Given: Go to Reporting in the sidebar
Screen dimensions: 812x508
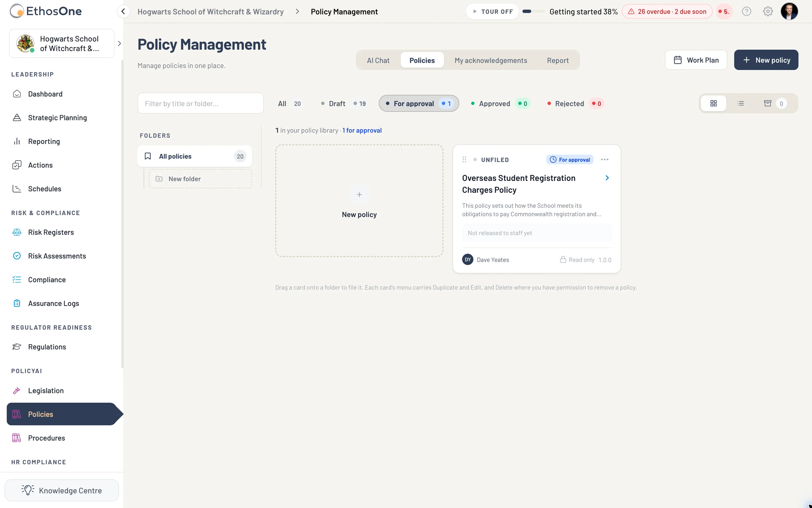Looking at the screenshot, I should [x=62, y=141].
